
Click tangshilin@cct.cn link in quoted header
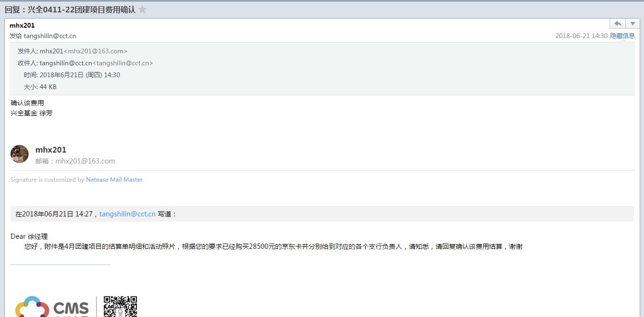click(x=127, y=214)
